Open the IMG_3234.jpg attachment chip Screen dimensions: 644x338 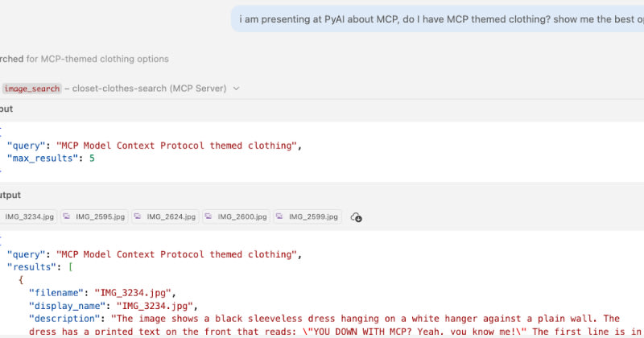coord(28,216)
